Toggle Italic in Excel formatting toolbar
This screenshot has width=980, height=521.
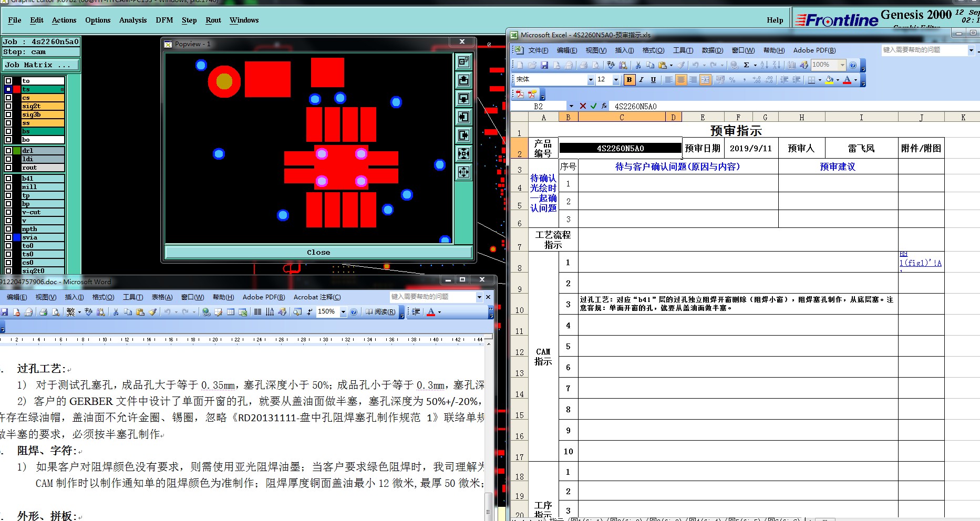[x=641, y=80]
